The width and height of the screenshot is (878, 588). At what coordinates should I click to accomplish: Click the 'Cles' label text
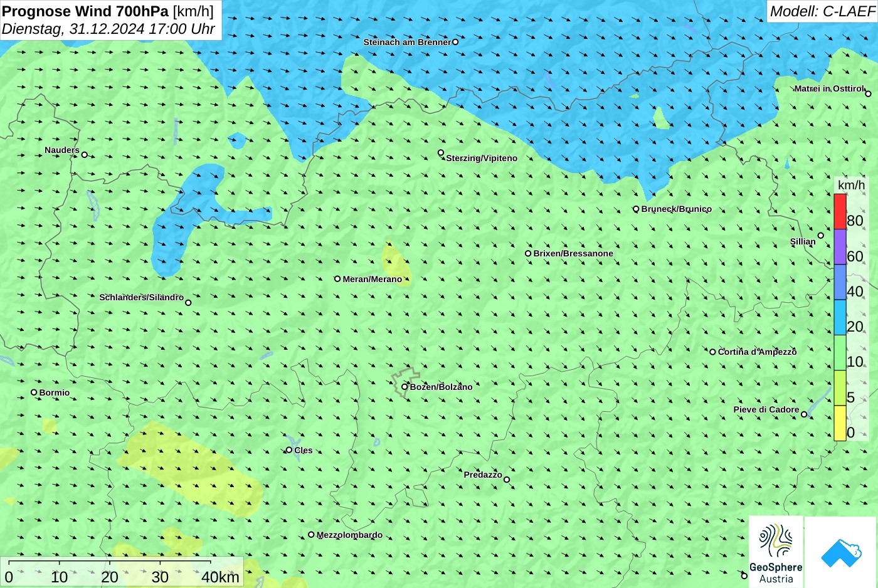point(304,450)
